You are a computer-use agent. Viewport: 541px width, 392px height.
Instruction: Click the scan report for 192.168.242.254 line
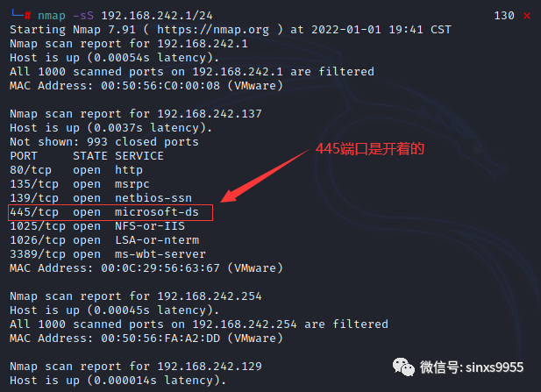tap(136, 296)
